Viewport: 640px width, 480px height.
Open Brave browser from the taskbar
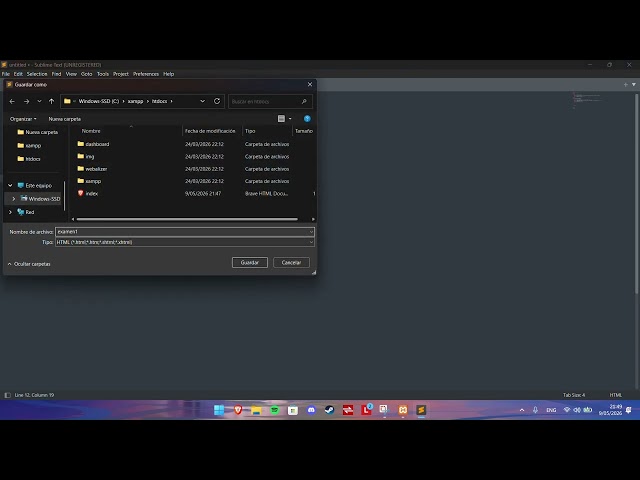(238, 410)
